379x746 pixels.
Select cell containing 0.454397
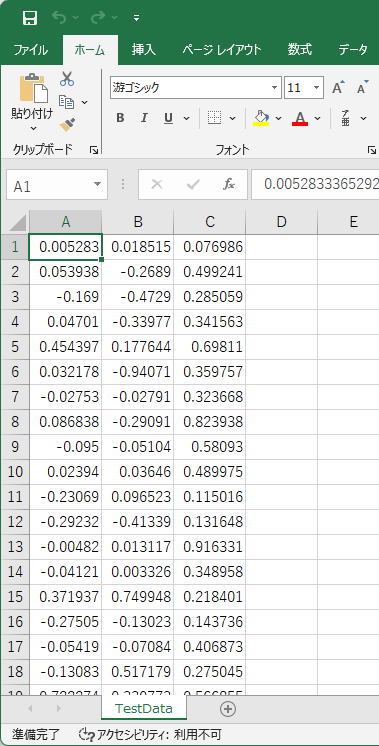click(x=66, y=347)
